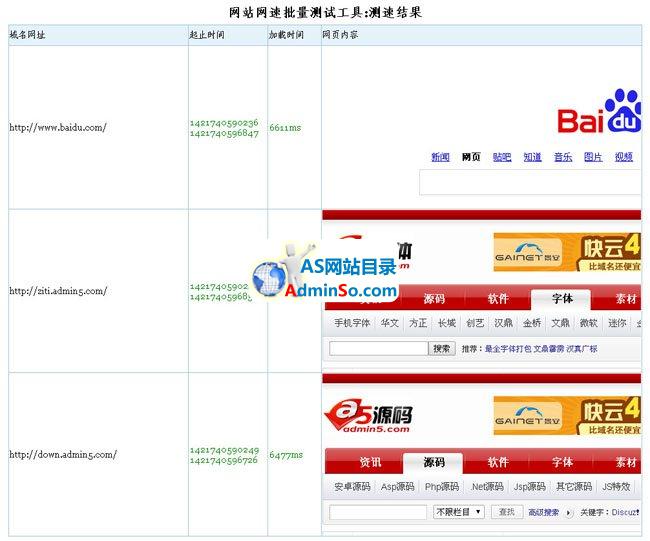This screenshot has width=650, height=541.
Task: Open the 微软 font category
Action: 588,323
